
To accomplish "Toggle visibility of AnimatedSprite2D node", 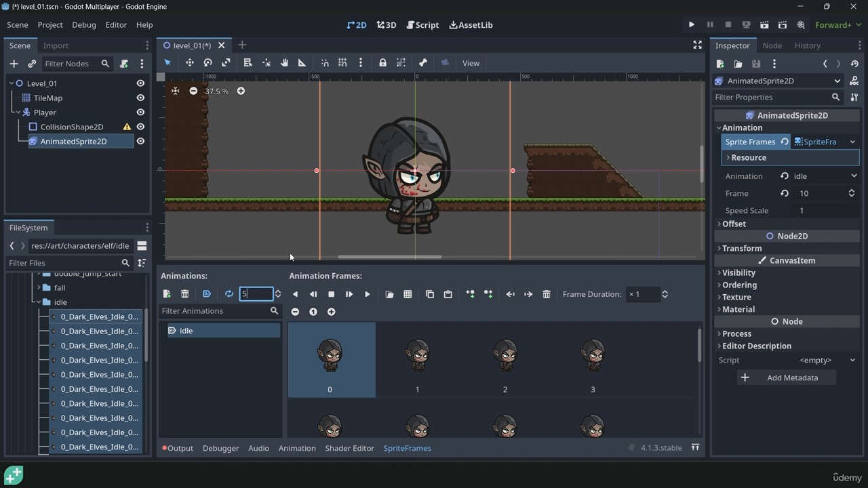I will (140, 142).
